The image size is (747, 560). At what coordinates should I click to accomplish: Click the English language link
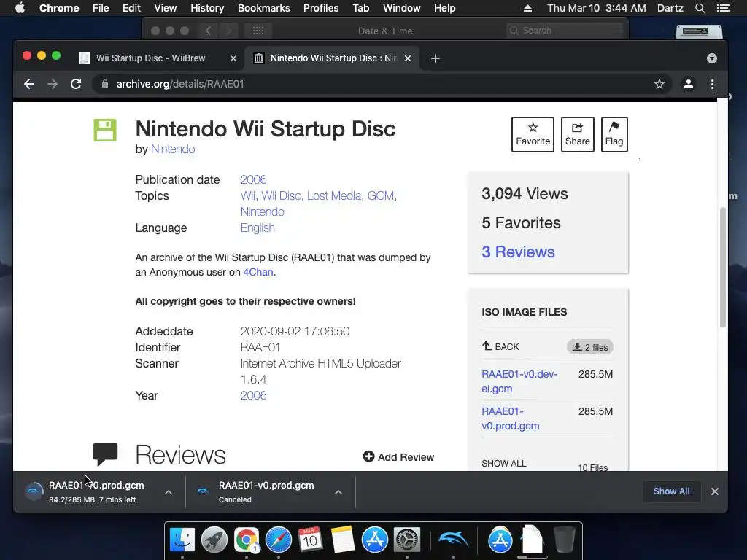[x=258, y=227]
